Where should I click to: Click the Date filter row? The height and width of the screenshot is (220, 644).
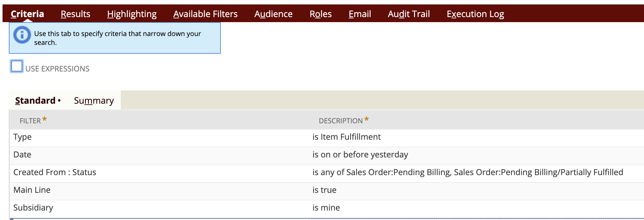pyautogui.click(x=22, y=155)
